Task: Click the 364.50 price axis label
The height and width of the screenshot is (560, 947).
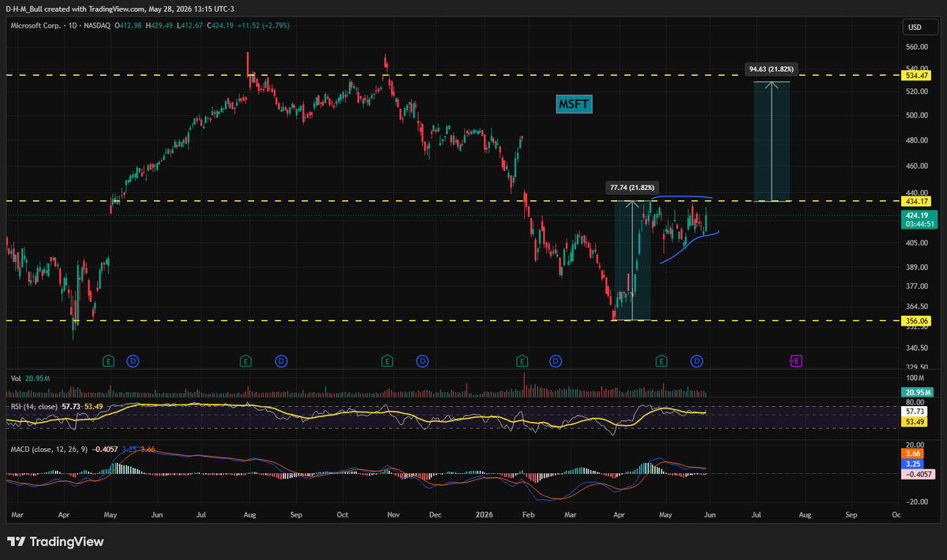Action: pos(916,307)
